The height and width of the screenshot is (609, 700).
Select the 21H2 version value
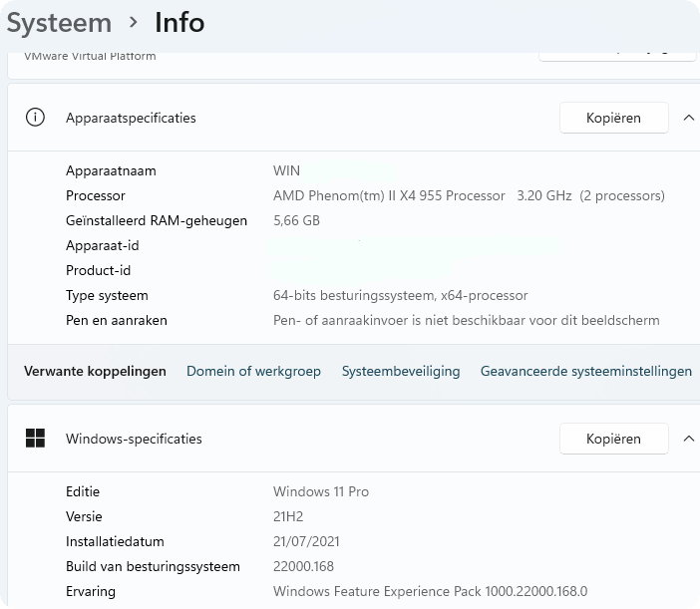(x=288, y=516)
